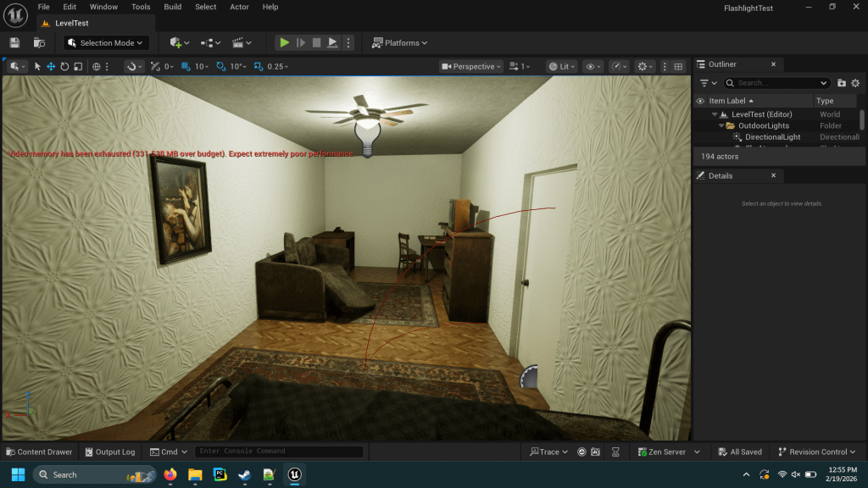The width and height of the screenshot is (868, 488).
Task: Click the Output Log button
Action: click(108, 452)
